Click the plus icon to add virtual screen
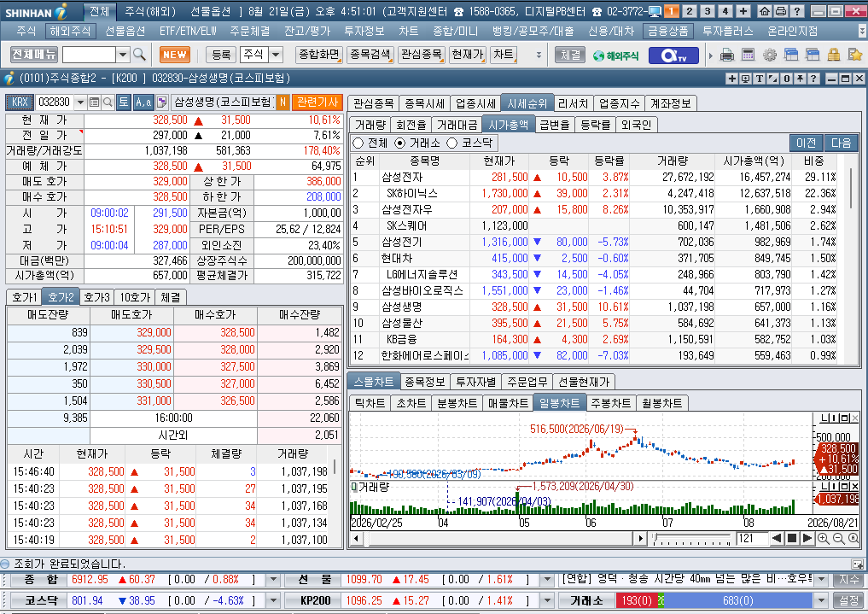 pos(743,11)
